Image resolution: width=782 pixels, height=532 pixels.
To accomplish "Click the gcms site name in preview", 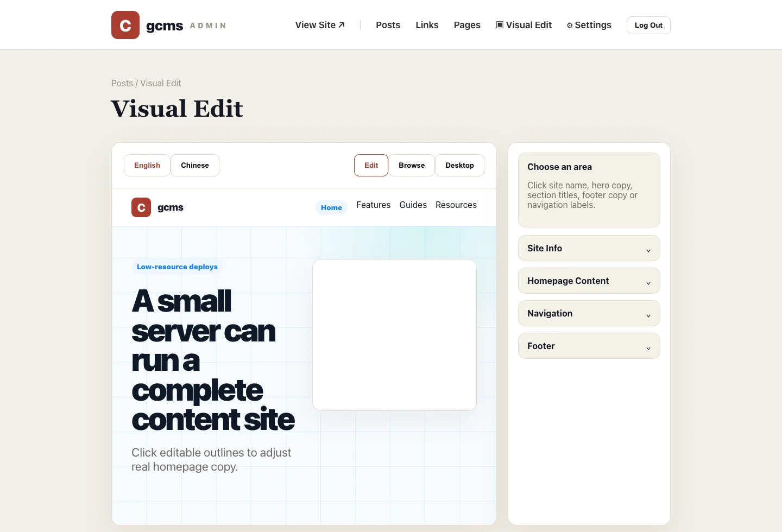I will pos(171,207).
